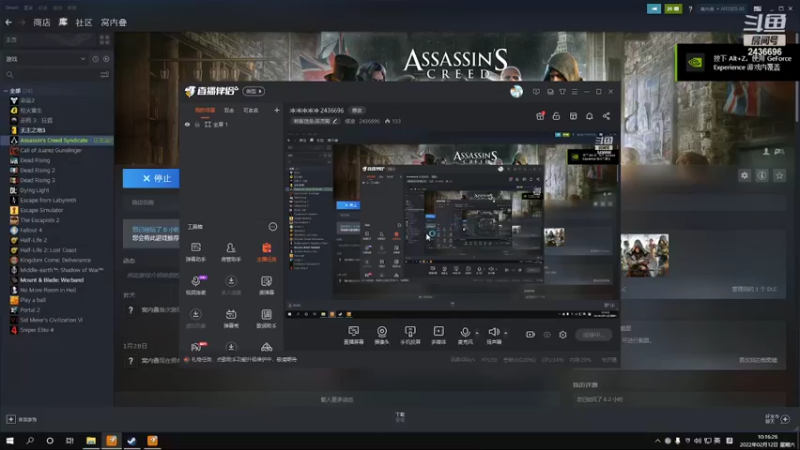Screen dimensions: 800x450
Task: Select Call of Juarez Gunslinger in library
Action: tap(51, 151)
